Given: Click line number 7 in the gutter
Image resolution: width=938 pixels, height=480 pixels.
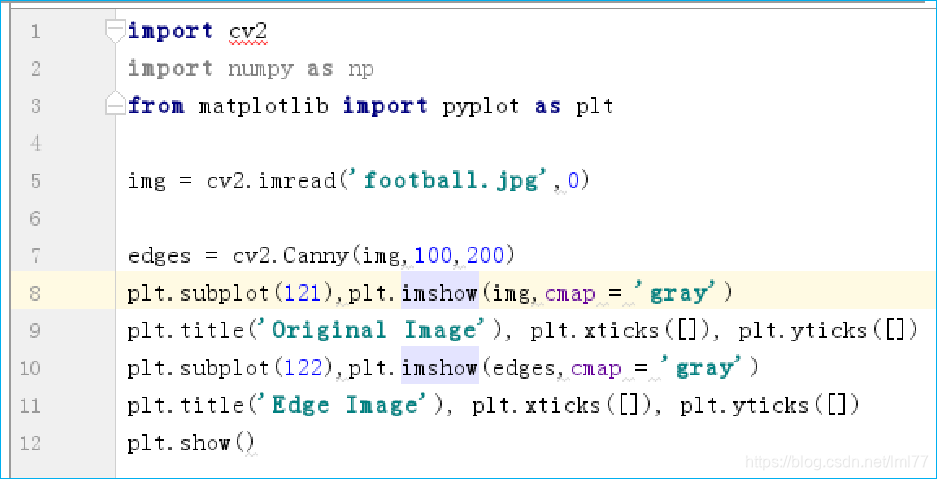Looking at the screenshot, I should [35, 256].
